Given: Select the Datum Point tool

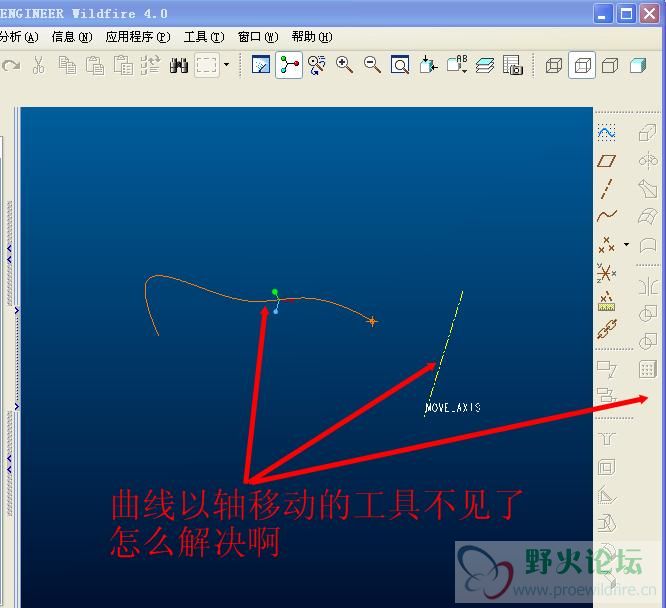Looking at the screenshot, I should click(x=607, y=244).
